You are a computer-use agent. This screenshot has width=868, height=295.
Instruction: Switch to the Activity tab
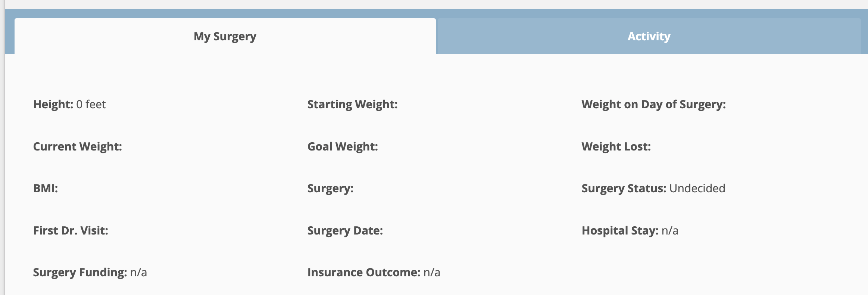(649, 36)
